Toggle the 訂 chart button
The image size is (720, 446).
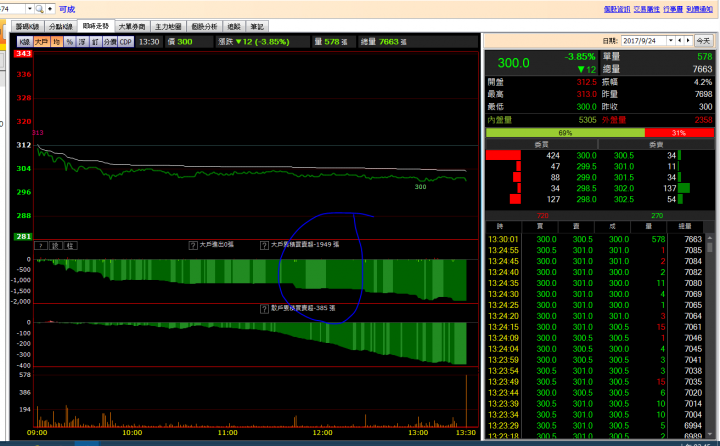[95, 42]
